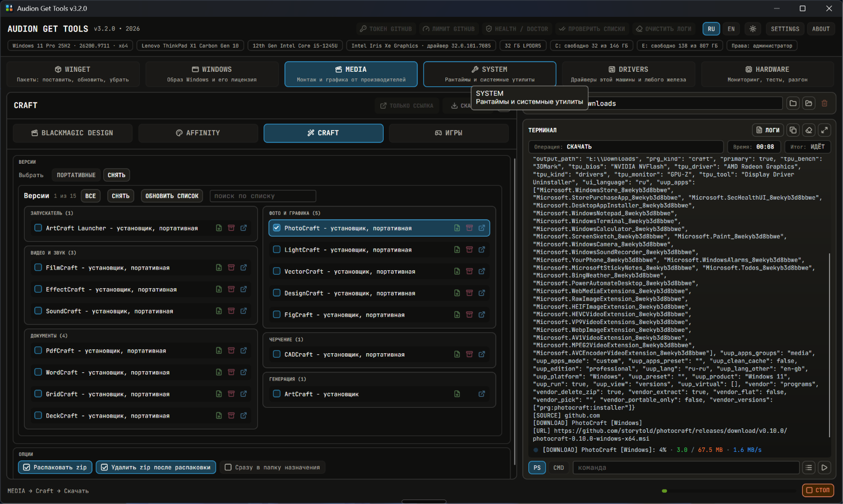This screenshot has width=843, height=504.
Task: Open the ИГРЫ vendor tab
Action: [x=449, y=133]
